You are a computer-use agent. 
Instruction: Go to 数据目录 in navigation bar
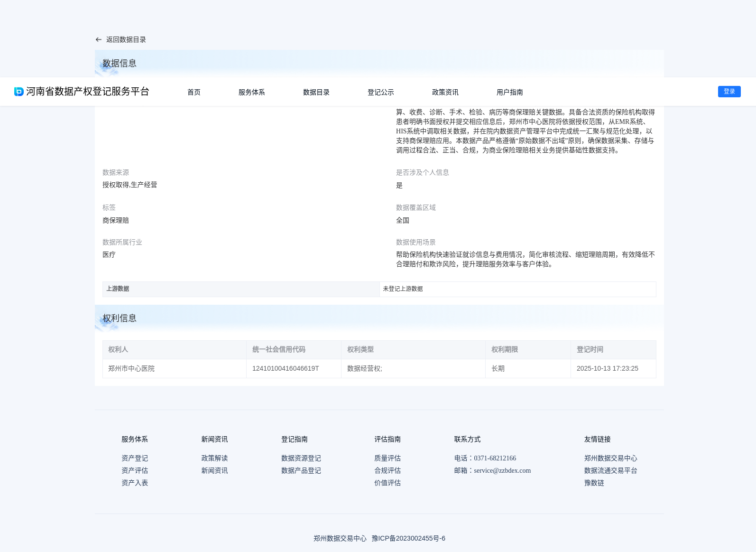(316, 92)
